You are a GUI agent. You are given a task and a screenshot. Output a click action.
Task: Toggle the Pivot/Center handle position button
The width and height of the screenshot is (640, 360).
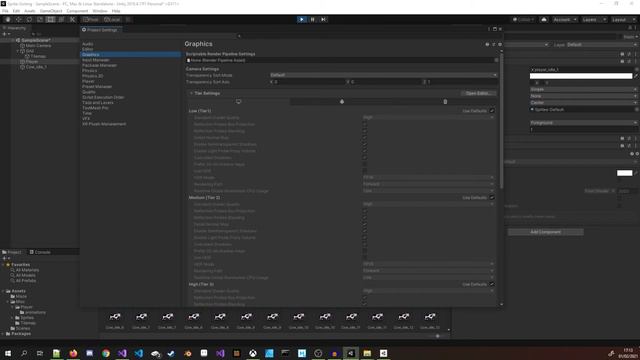[91, 19]
